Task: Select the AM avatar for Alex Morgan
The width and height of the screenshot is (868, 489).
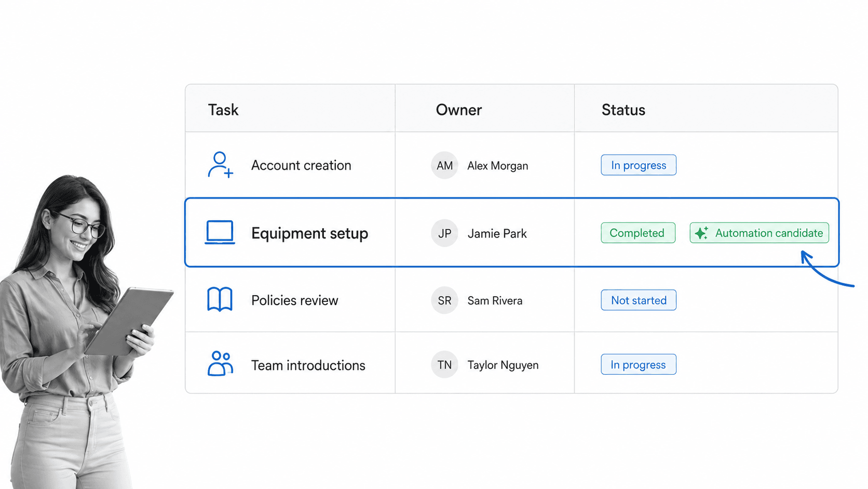Action: (444, 165)
